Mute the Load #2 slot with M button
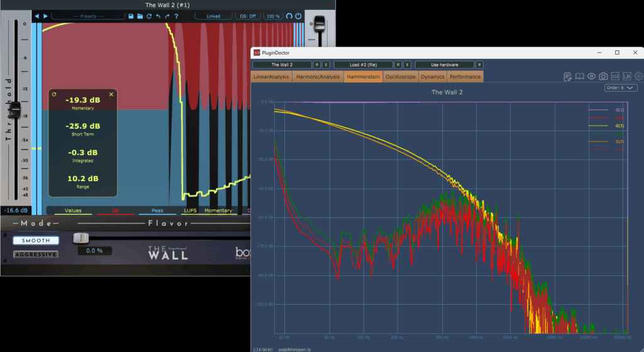The width and height of the screenshot is (644, 352). click(x=398, y=65)
